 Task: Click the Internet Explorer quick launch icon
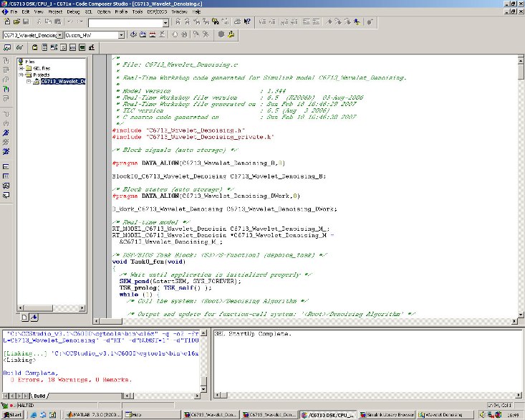tap(34, 415)
